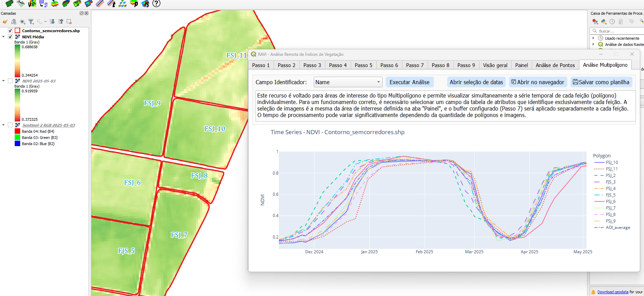
Task: Toggle visibility of NDVI Média layer
Action: click(x=10, y=37)
